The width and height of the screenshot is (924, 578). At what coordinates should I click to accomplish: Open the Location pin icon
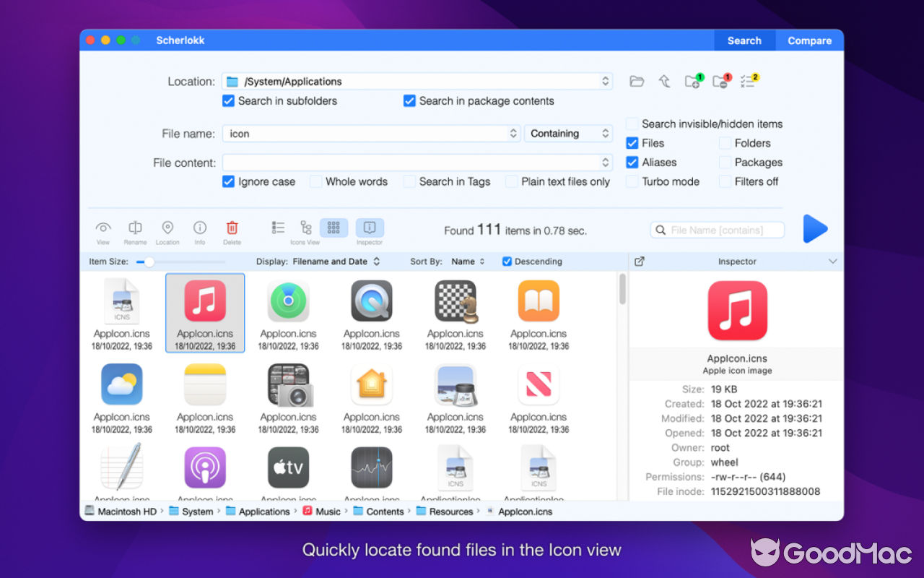tap(167, 226)
